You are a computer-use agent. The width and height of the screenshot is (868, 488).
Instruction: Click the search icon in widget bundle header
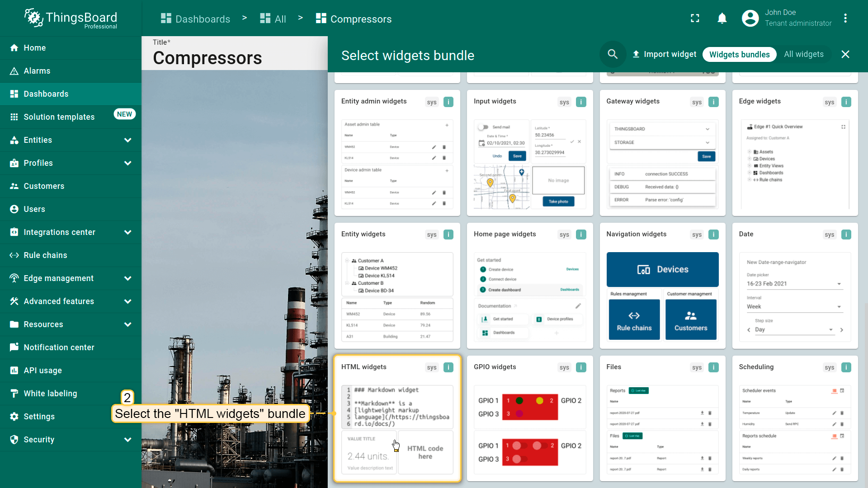pos(613,54)
